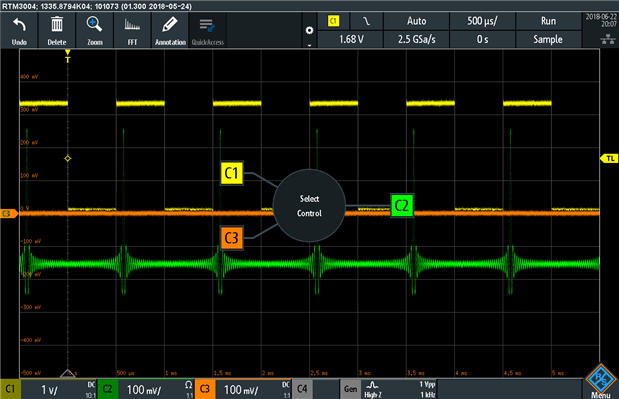Viewport: 619px width, 399px height.
Task: Click the TL trigger level marker
Action: coord(609,159)
